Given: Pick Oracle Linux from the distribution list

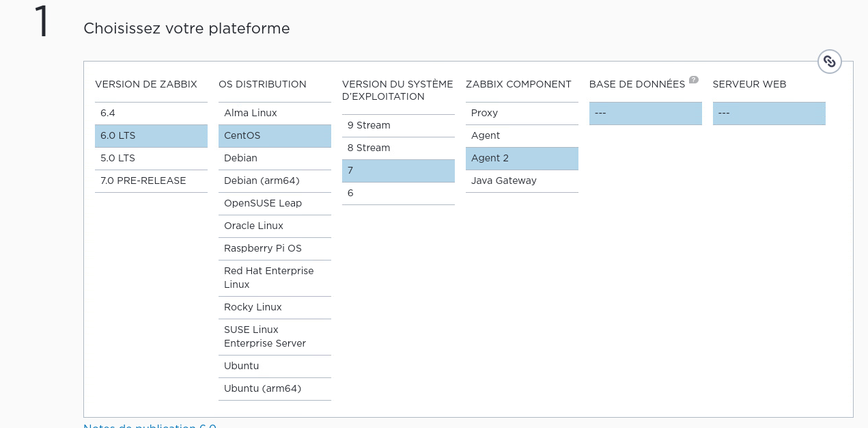Looking at the screenshot, I should pos(275,226).
